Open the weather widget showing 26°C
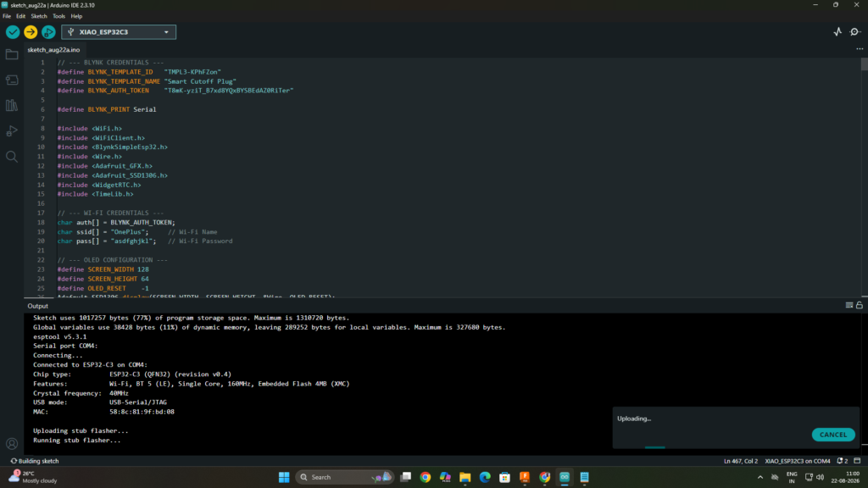Screen dimensions: 868x488 pyautogui.click(x=33, y=477)
